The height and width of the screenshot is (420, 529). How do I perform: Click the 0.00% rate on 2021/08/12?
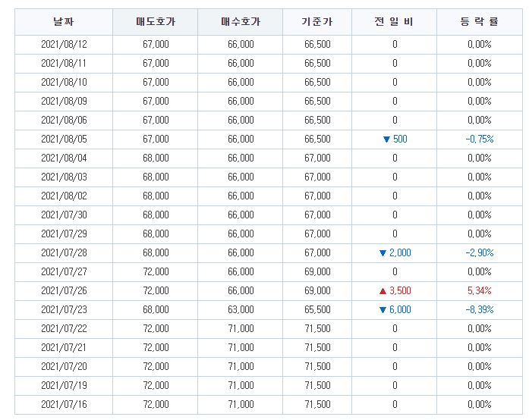point(480,44)
